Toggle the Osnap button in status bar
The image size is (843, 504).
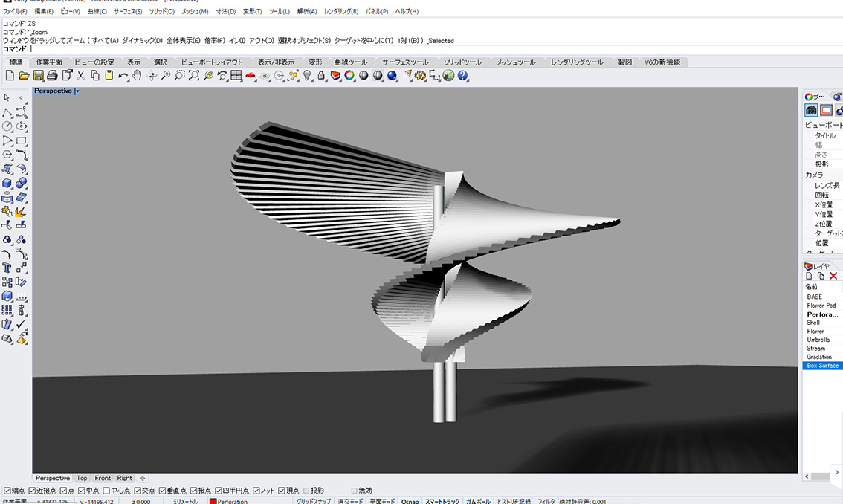coord(410,502)
